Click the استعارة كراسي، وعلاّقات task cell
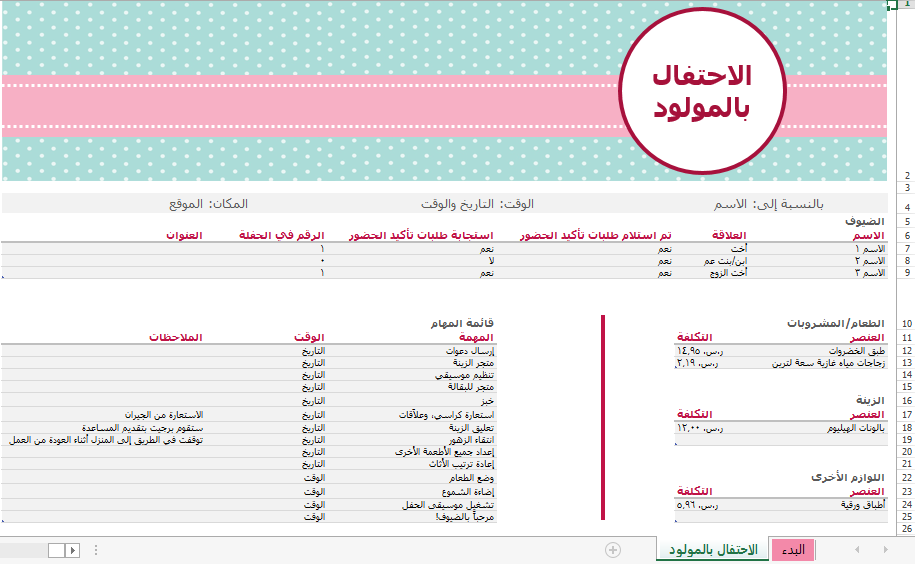The image size is (915, 564). (x=446, y=415)
